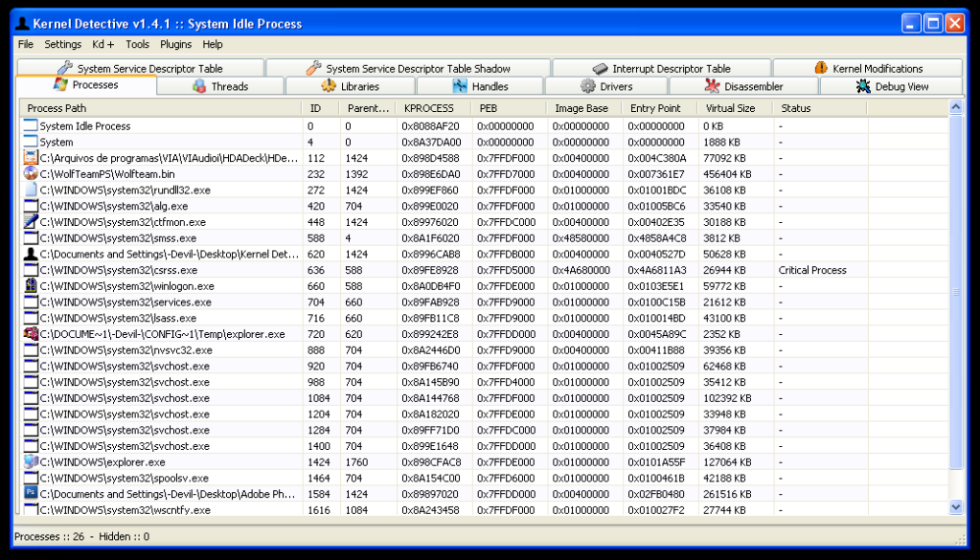Screen dimensions: 980x560
Task: Click the winlogon.exe process icon
Action: point(31,286)
